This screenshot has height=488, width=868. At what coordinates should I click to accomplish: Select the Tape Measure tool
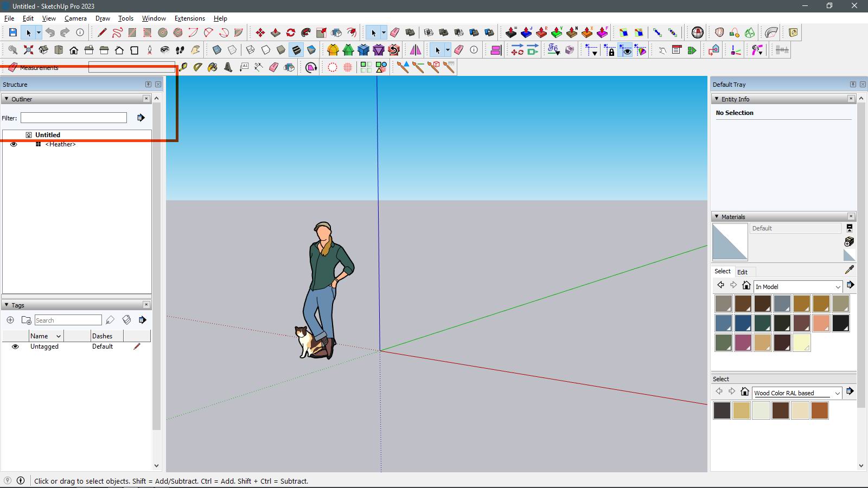click(x=183, y=67)
